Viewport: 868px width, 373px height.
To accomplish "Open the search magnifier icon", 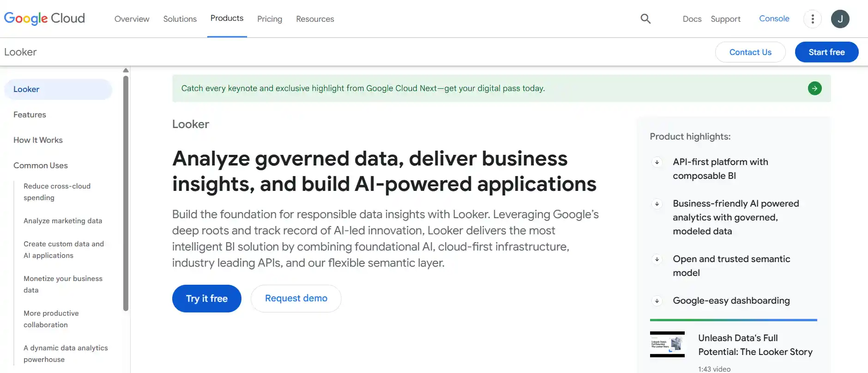I will [x=645, y=18].
